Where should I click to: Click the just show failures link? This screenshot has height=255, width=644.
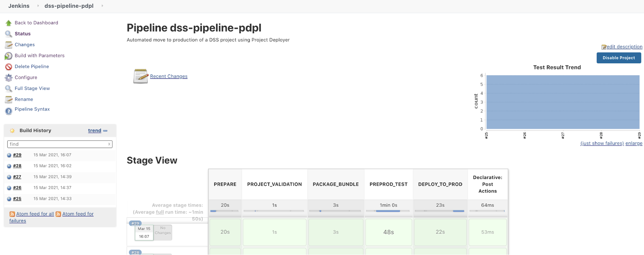602,143
